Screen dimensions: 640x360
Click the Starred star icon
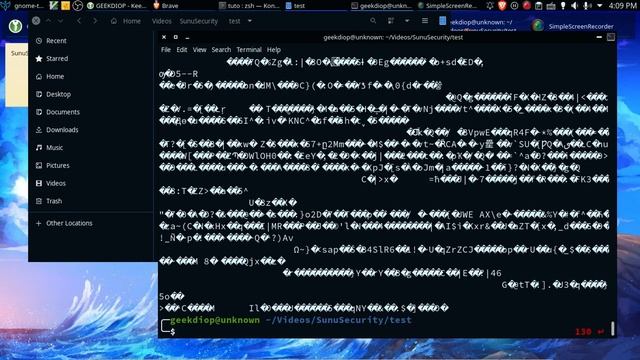[39, 59]
